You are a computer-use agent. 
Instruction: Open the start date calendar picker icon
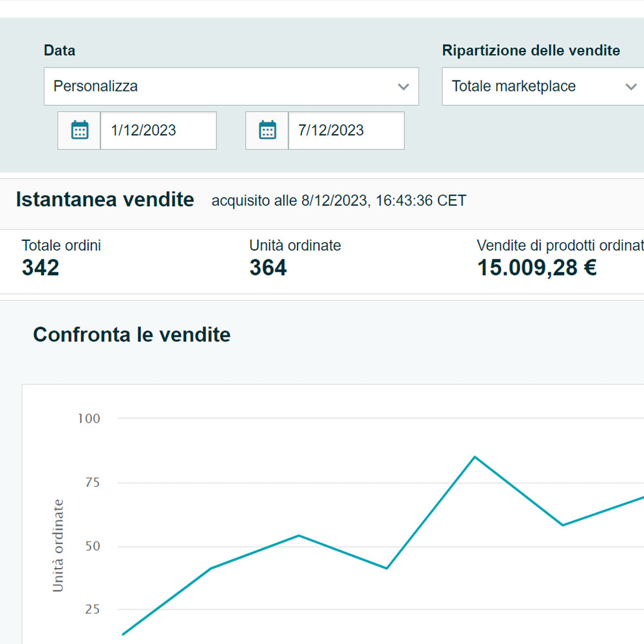click(79, 131)
